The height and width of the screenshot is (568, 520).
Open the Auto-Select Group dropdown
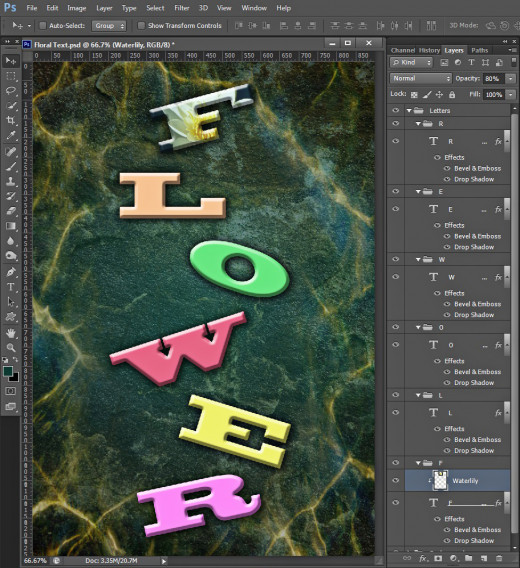(109, 26)
